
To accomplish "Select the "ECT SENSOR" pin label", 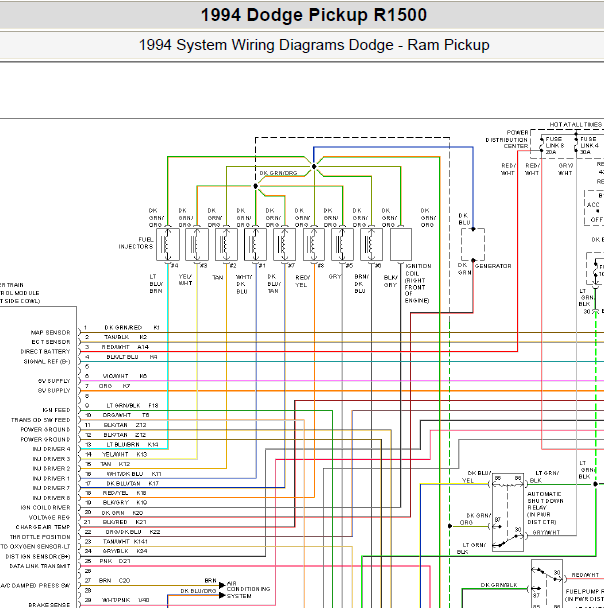I will 51,342.
